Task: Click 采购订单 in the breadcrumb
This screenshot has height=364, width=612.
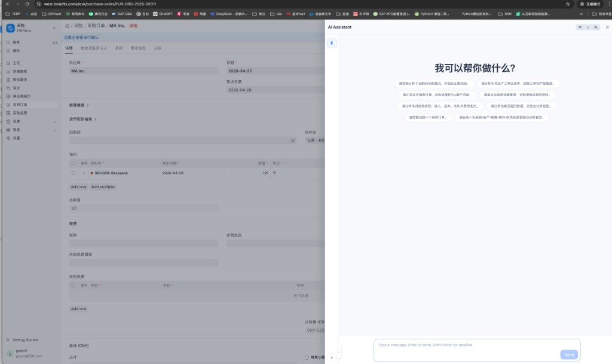Action: click(96, 26)
